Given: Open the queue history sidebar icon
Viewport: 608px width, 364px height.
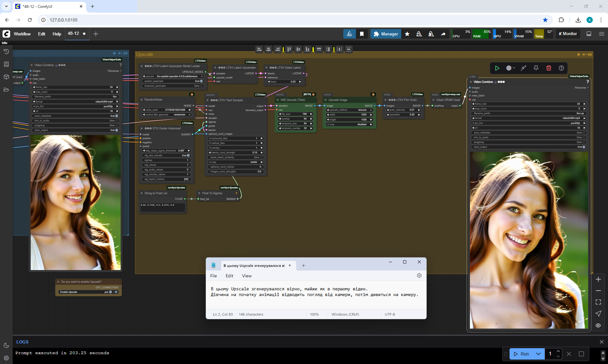Looking at the screenshot, I should click(6, 52).
